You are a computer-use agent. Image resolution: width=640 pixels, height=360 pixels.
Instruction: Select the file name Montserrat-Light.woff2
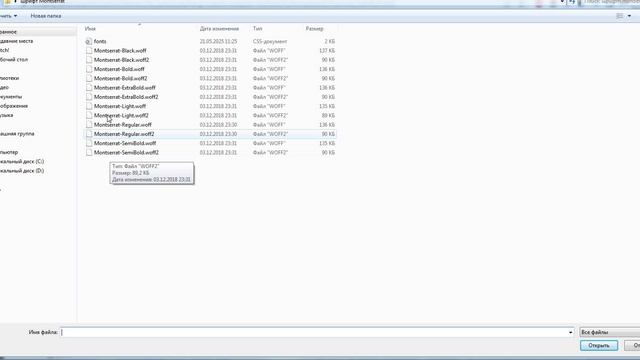[x=121, y=116]
